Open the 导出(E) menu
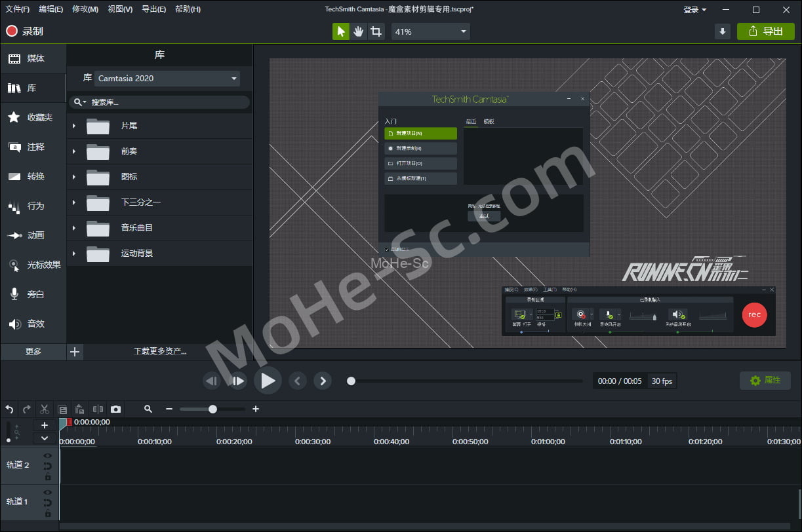This screenshot has height=532, width=802. (153, 9)
